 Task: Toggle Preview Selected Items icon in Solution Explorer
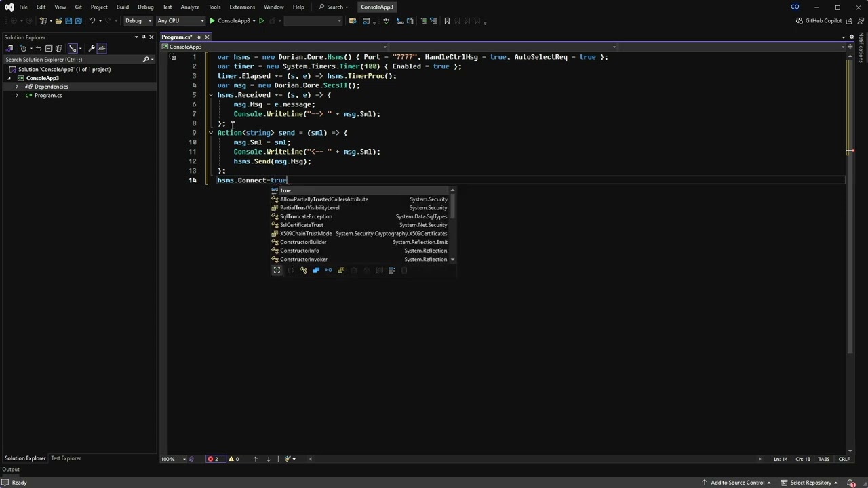(102, 48)
